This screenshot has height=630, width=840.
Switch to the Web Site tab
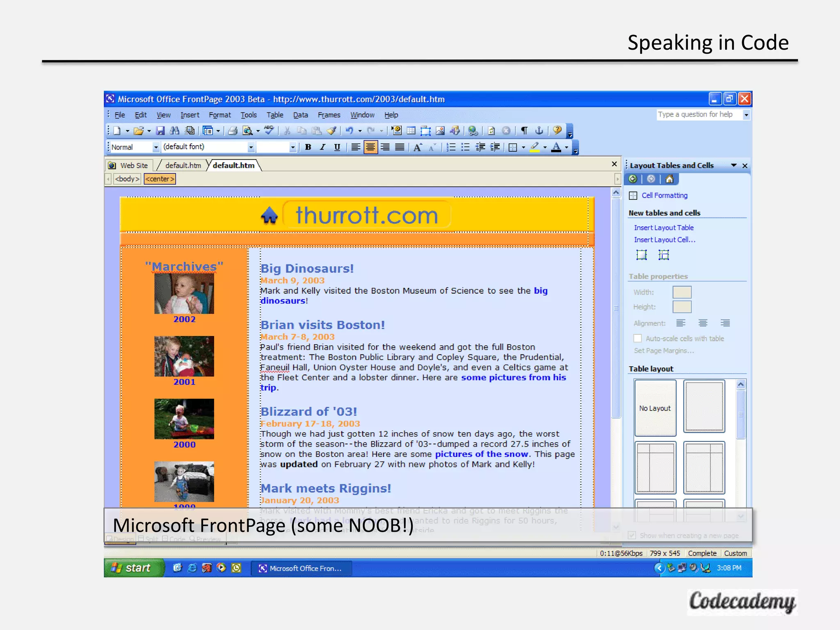click(x=128, y=165)
